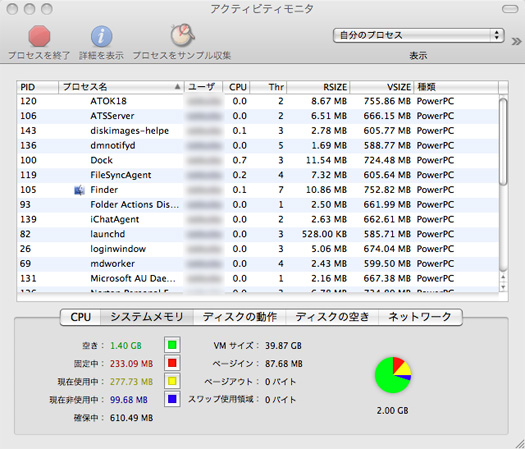Sort by the RSIZE column header
The height and width of the screenshot is (449, 525).
(318, 87)
